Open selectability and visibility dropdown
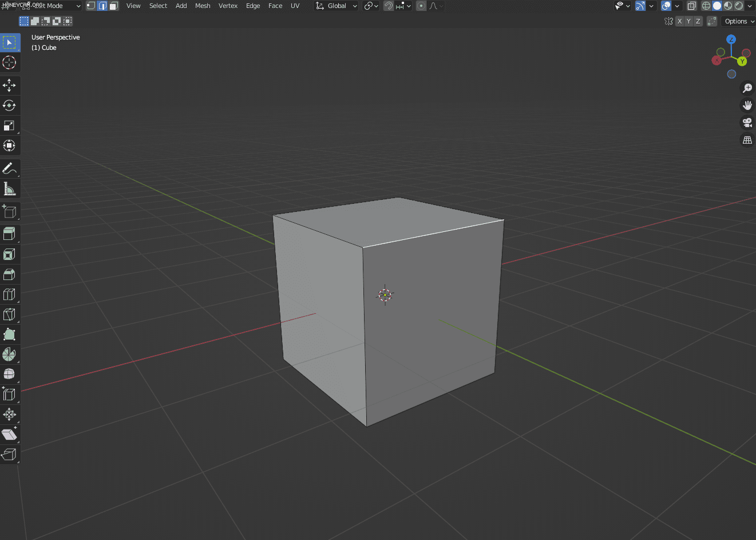Screen dimensions: 756x540 (x=623, y=6)
